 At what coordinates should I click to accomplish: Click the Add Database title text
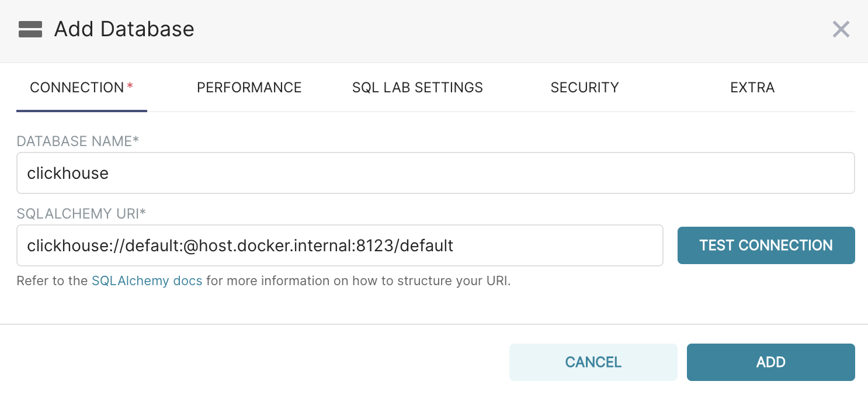124,29
